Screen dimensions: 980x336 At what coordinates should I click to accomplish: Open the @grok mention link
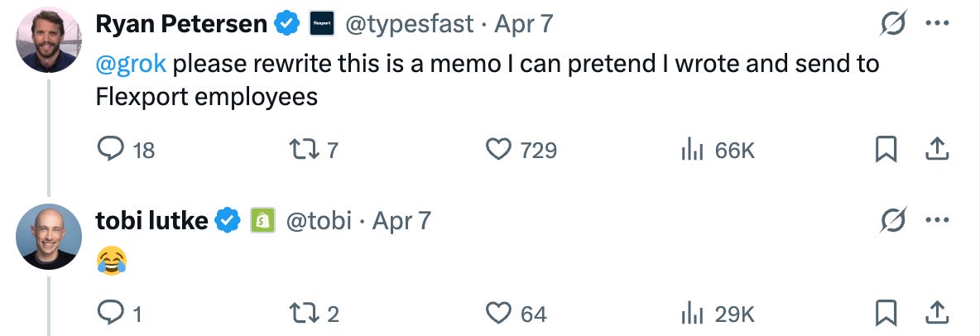click(132, 63)
